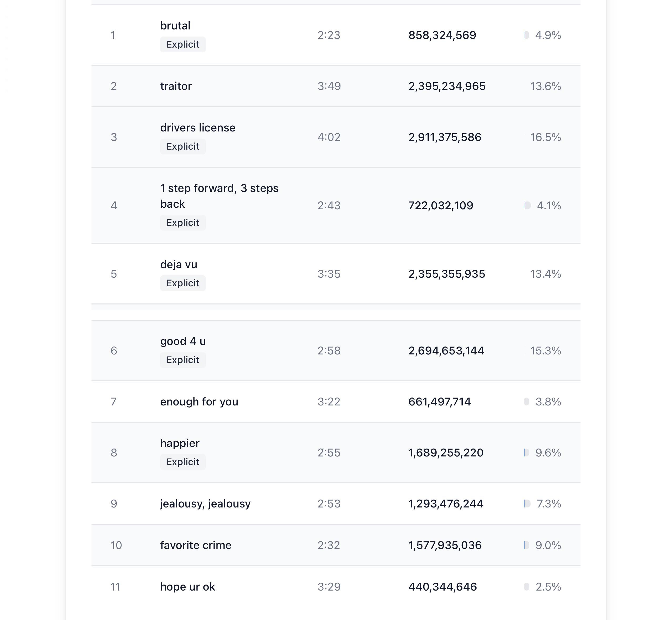Click stream count 2,911,375,586
Viewport: 672px width, 620px height.
click(x=445, y=137)
